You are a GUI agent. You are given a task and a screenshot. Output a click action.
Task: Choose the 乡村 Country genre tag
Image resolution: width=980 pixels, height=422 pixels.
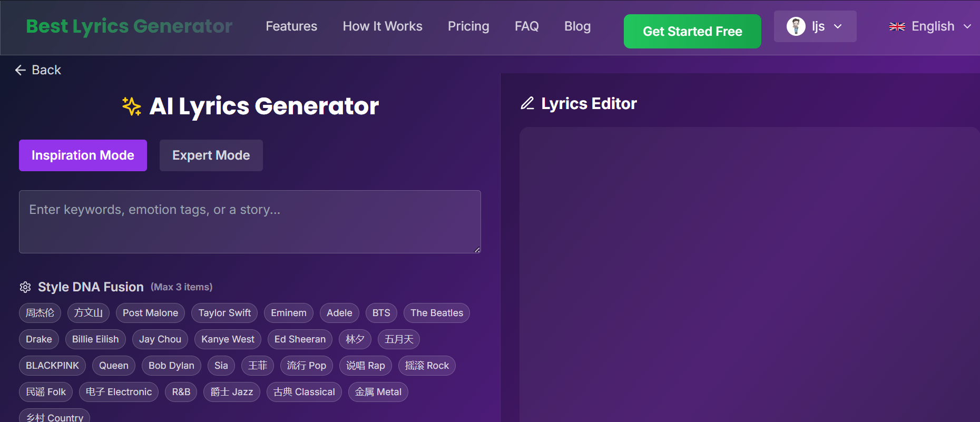[x=54, y=416]
